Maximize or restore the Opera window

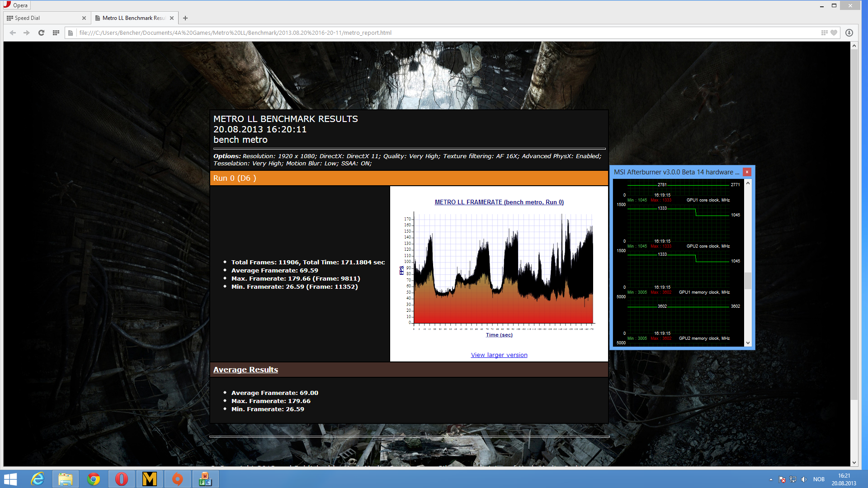(x=834, y=5)
